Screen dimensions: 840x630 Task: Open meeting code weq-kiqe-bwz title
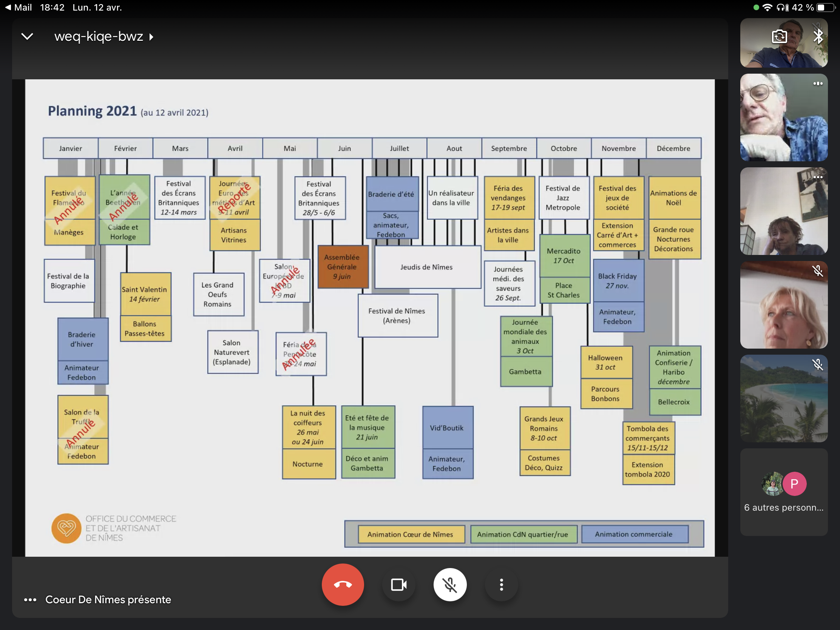click(98, 37)
